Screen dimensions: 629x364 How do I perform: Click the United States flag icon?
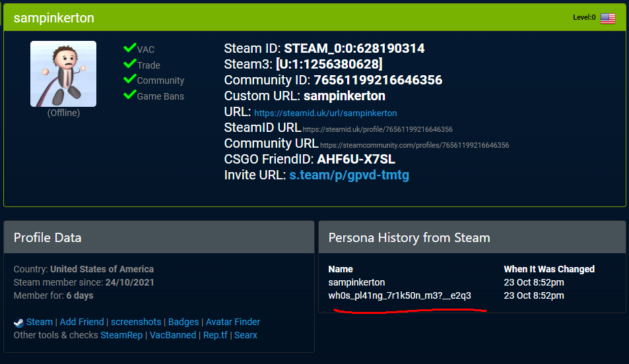[x=608, y=18]
